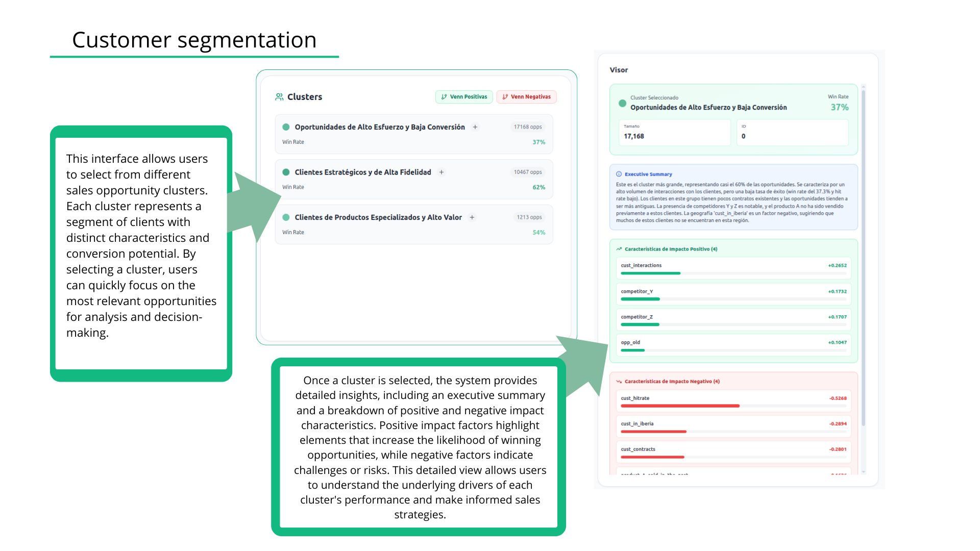
Task: Click the negative impact trending-down icon
Action: click(619, 382)
